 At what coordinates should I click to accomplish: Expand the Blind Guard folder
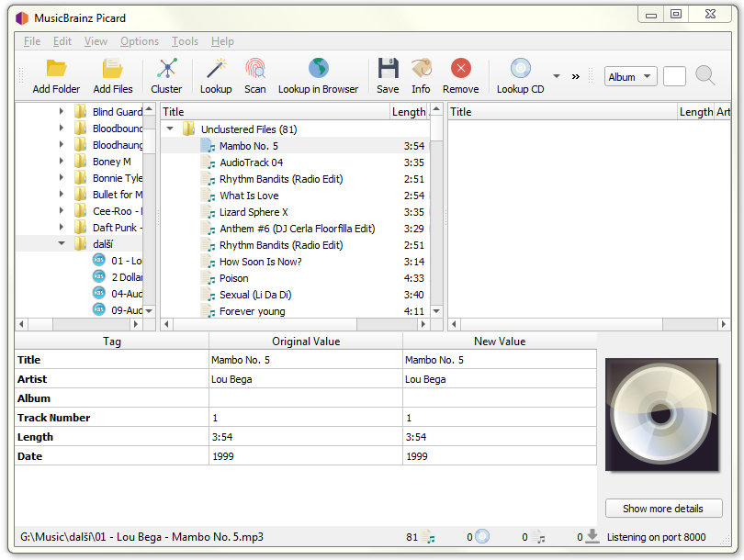[62, 111]
